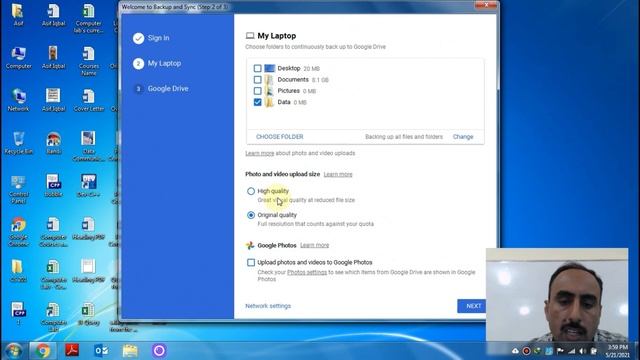Open the Dev-C++ desktop shortcut
640x360 pixels.
(89, 185)
